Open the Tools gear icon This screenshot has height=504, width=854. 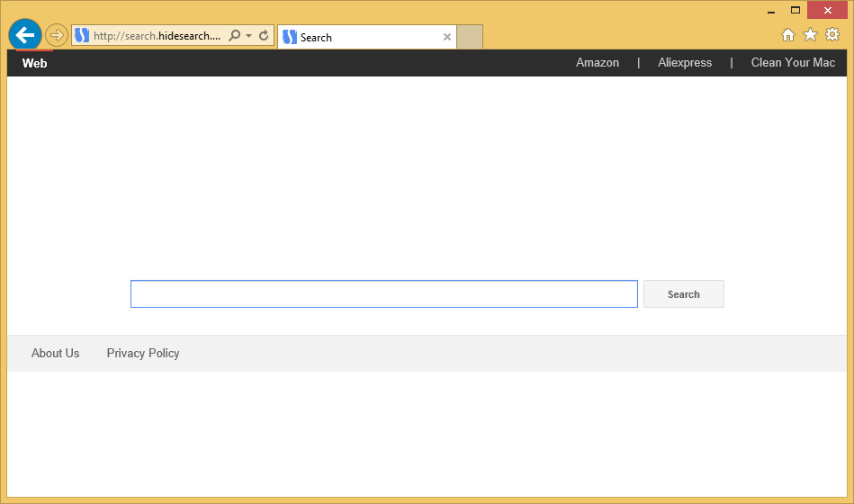pyautogui.click(x=832, y=35)
